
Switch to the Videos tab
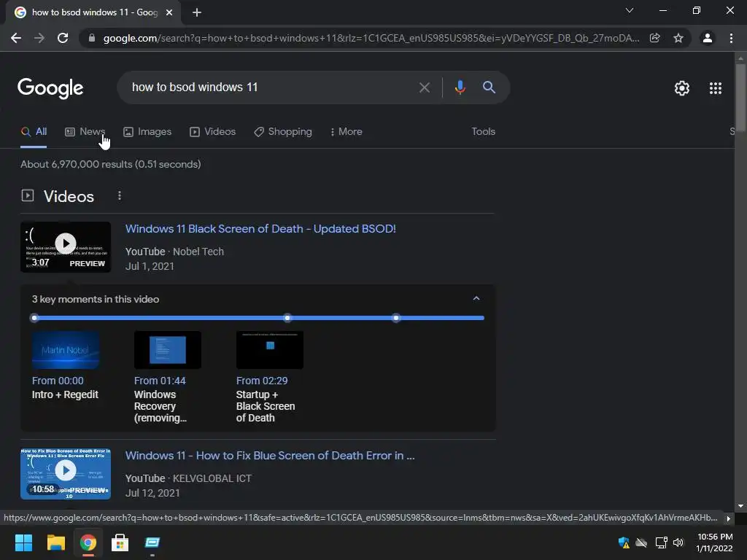tap(212, 132)
